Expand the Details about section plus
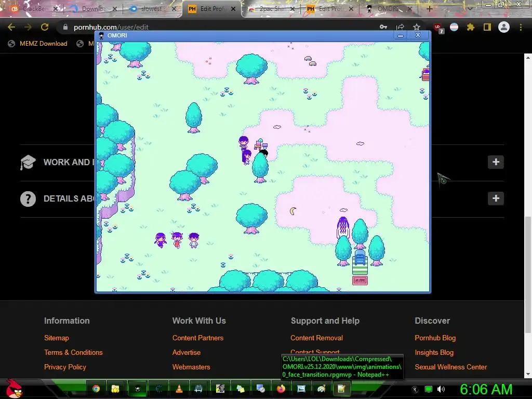The width and height of the screenshot is (532, 399). (496, 198)
